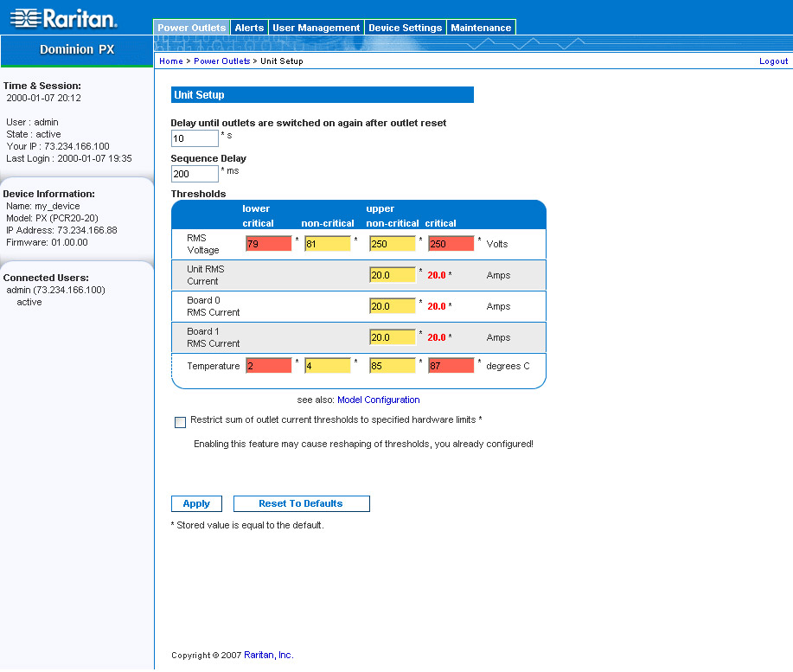Image resolution: width=793 pixels, height=672 pixels.
Task: Click the Home breadcrumb link
Action: click(170, 61)
